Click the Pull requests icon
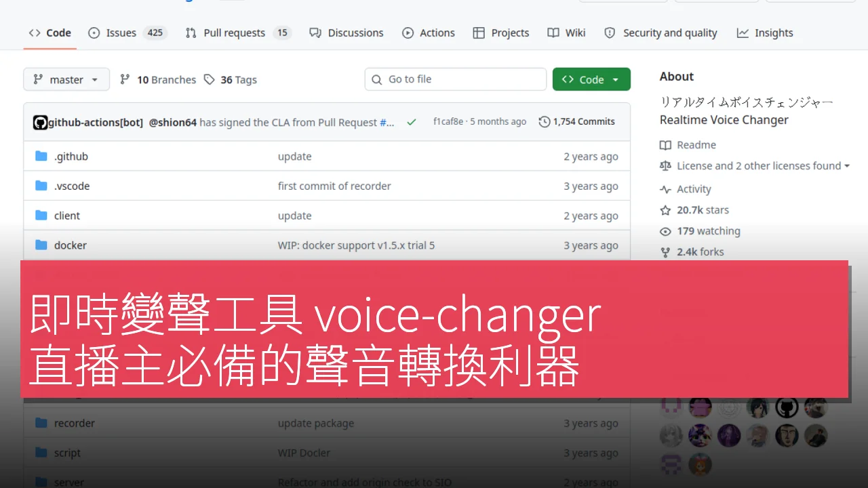868x488 pixels. coord(191,33)
